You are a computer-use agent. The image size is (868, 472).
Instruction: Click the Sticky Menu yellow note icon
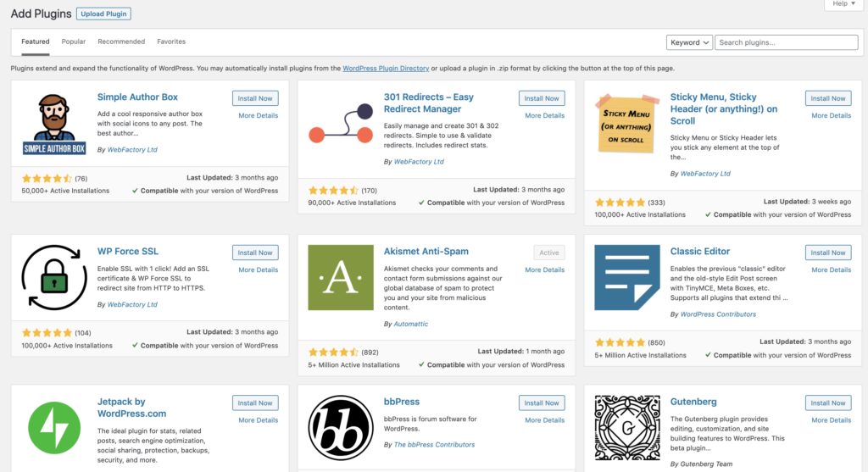pyautogui.click(x=627, y=124)
